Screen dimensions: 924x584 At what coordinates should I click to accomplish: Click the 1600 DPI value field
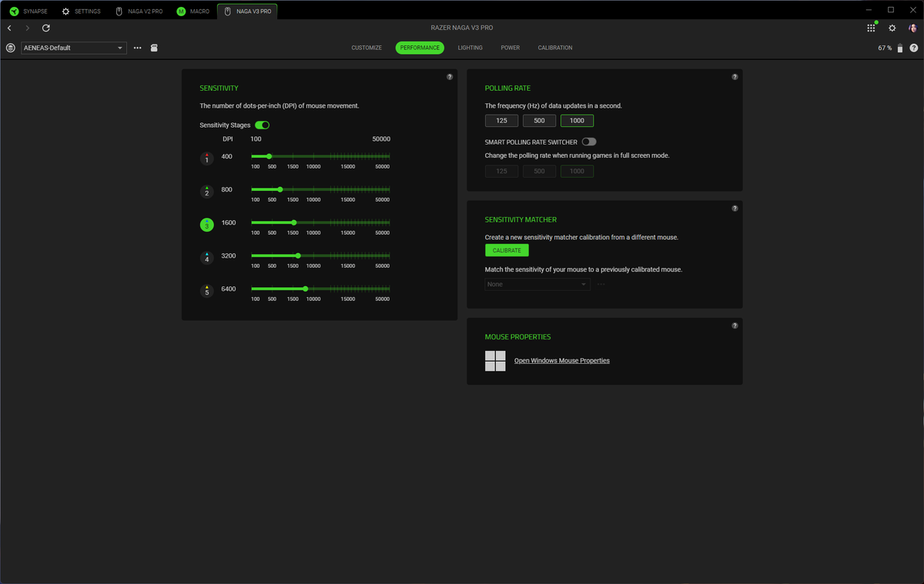229,222
